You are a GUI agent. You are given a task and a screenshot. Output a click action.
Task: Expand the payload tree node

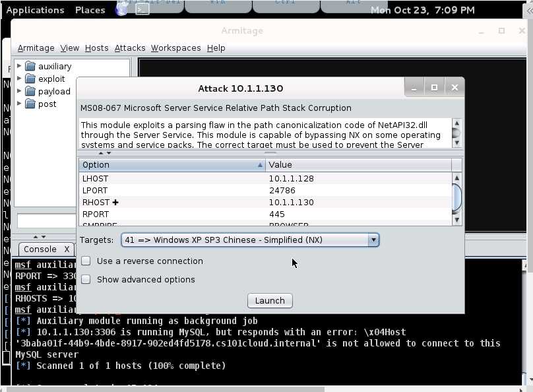click(x=19, y=91)
